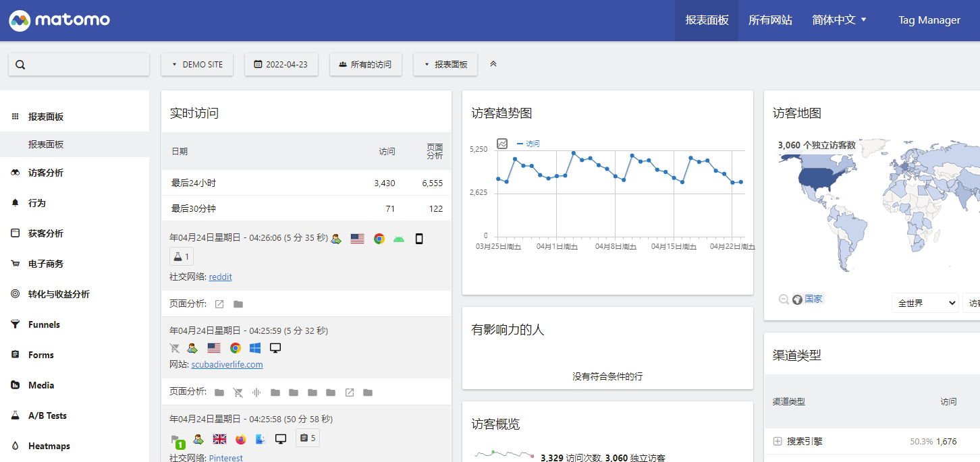
Task: Collapse the top controls with double-chevron icon
Action: (493, 64)
